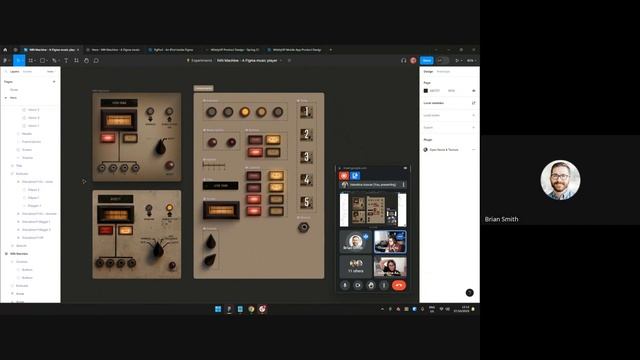Click the slider component on the canvas
Viewport: 640px width, 360px height.
(x=214, y=165)
